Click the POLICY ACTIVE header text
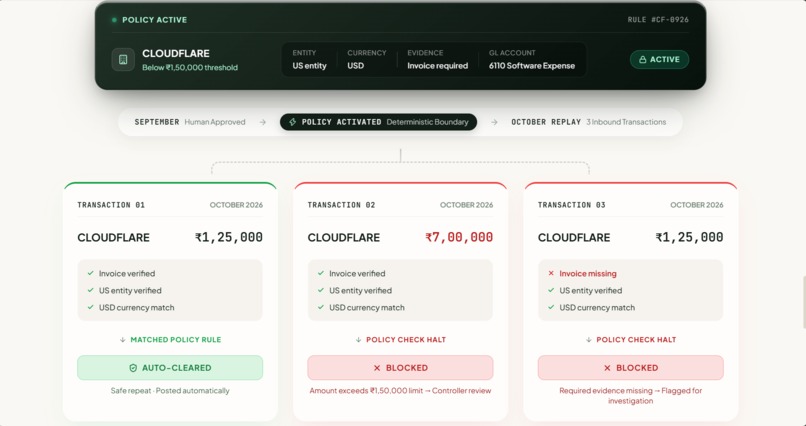The height and width of the screenshot is (426, 806). (x=154, y=20)
